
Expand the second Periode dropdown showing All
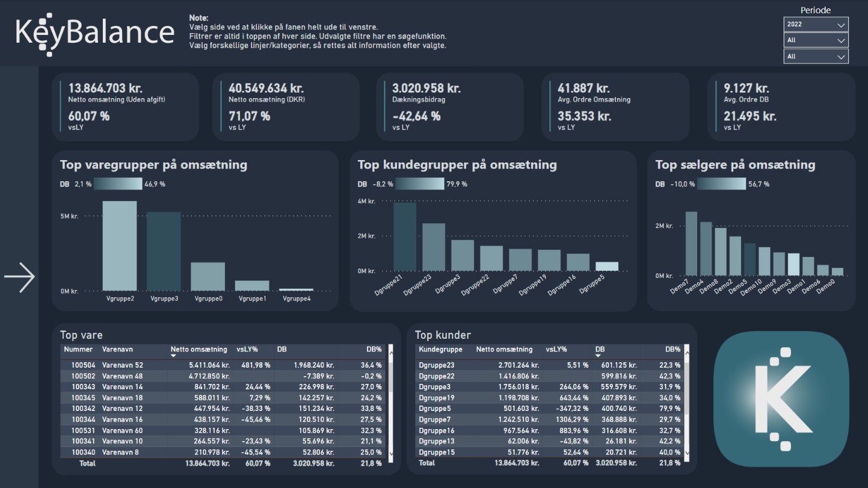(x=816, y=40)
